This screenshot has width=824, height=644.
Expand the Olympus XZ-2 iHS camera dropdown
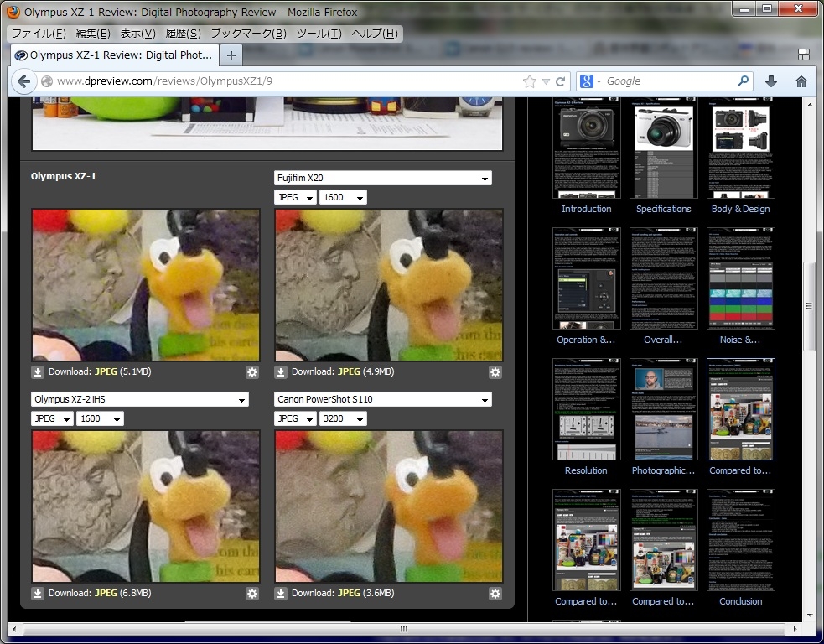coord(140,400)
